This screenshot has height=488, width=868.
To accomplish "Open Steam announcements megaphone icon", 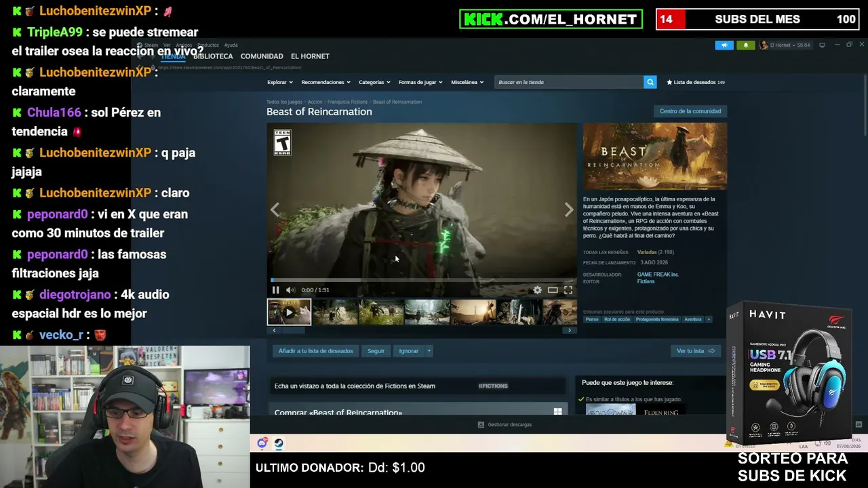I will pos(724,45).
